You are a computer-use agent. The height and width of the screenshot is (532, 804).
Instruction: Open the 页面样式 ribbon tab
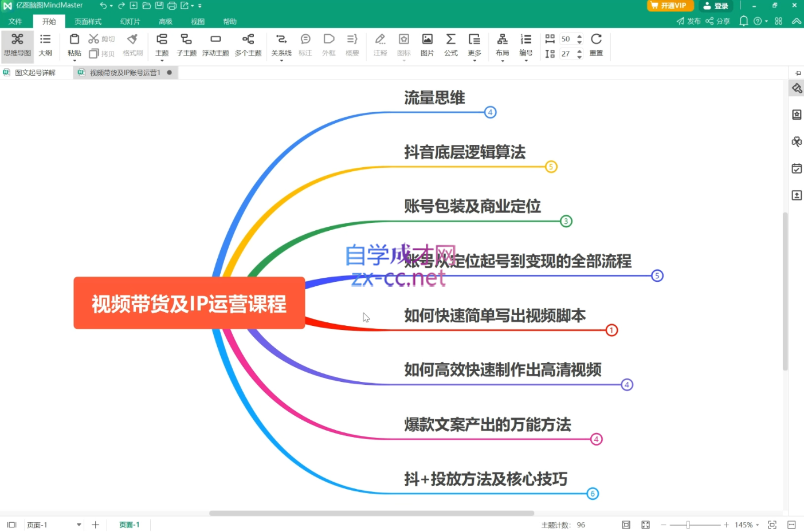click(x=88, y=22)
